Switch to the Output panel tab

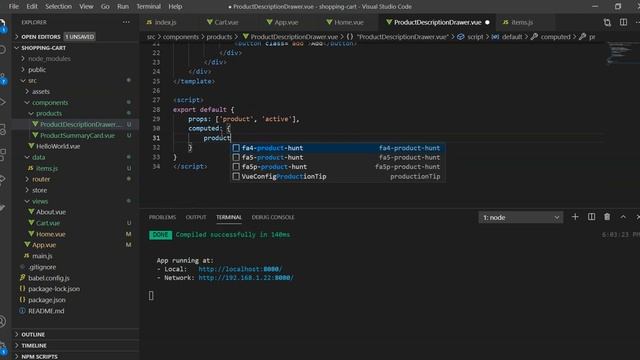click(196, 217)
